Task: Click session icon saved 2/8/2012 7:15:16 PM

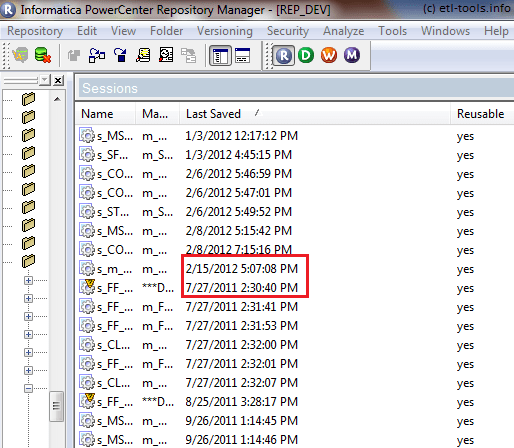Action: coord(87,250)
